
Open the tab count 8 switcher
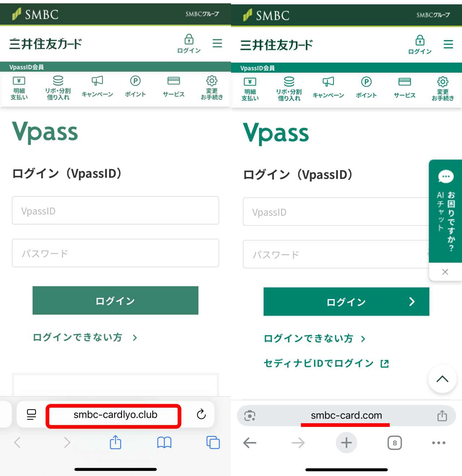(x=395, y=443)
